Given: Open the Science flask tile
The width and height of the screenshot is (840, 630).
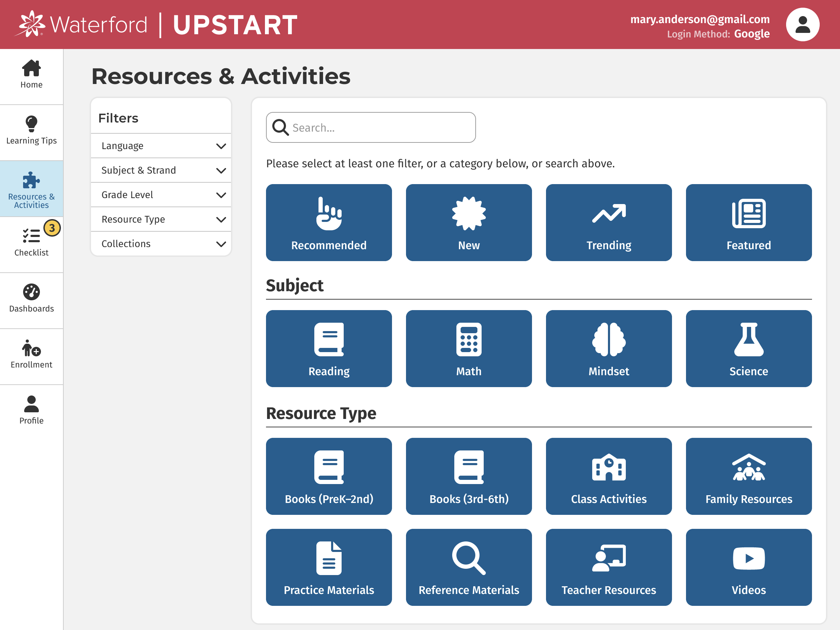Looking at the screenshot, I should click(x=748, y=348).
